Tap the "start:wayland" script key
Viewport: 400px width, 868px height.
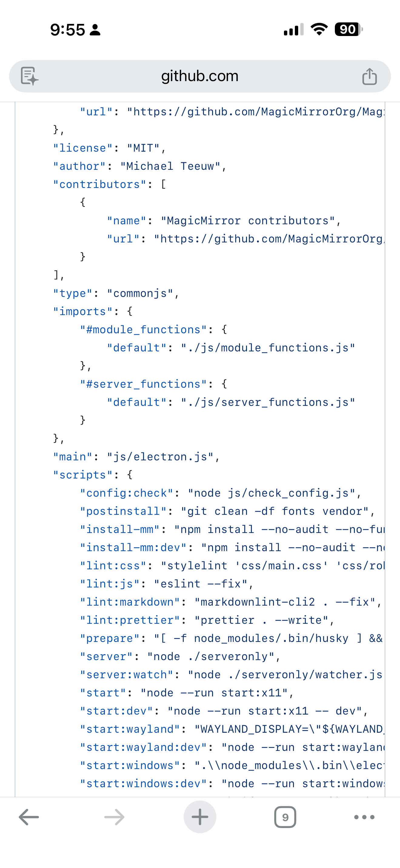point(130,729)
